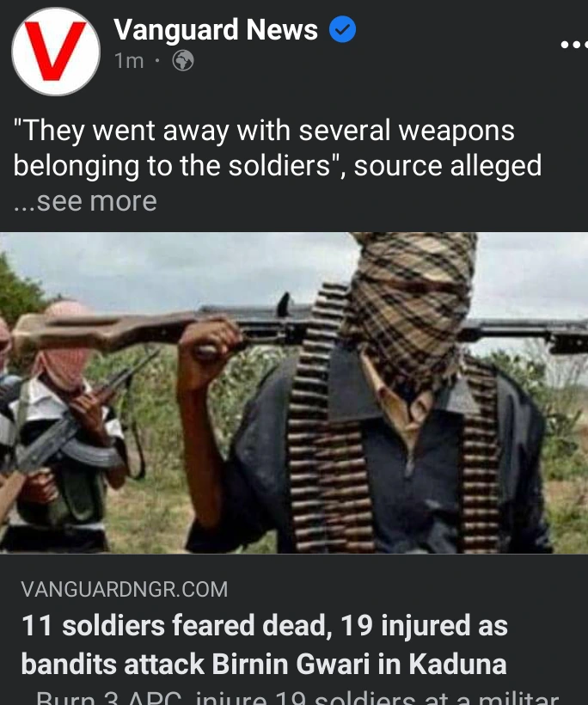Viewport: 588px width, 705px height.
Task: Click the blue verified badge checkmark
Action: tap(342, 29)
